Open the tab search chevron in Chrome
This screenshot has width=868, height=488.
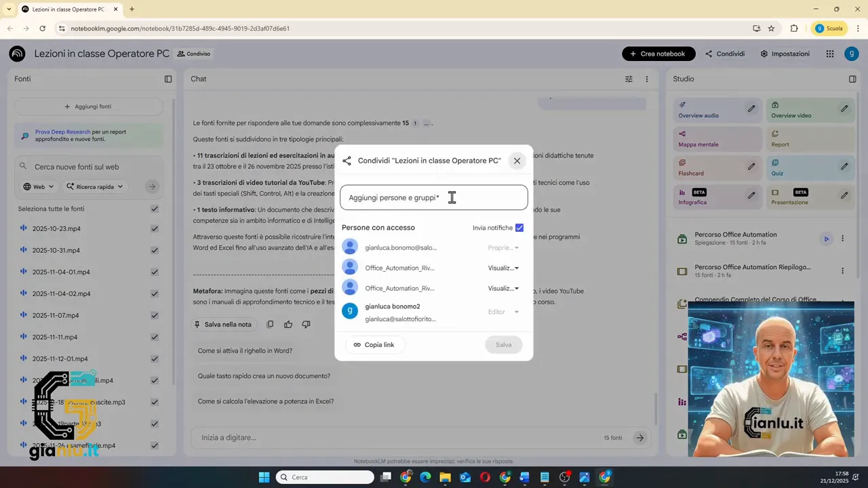pos(8,9)
